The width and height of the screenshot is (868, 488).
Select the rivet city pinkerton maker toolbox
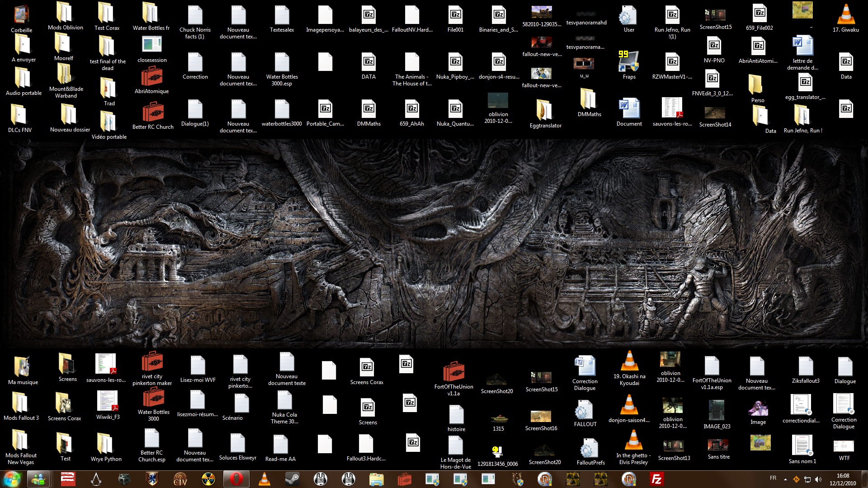(x=152, y=369)
